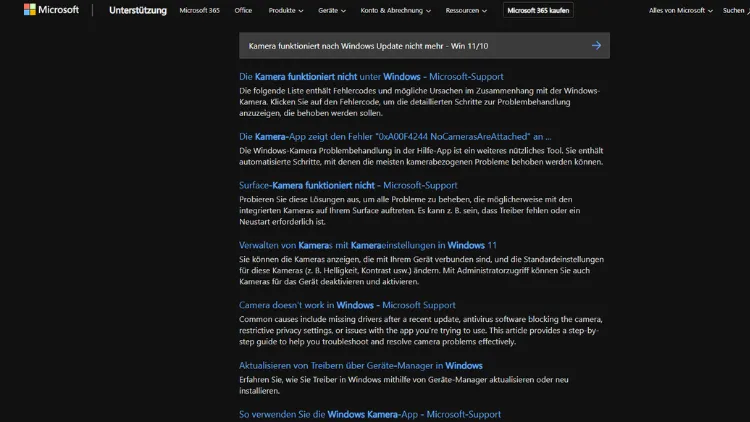Expand the Ressourcen dropdown
The width and height of the screenshot is (750, 422).
tap(466, 10)
